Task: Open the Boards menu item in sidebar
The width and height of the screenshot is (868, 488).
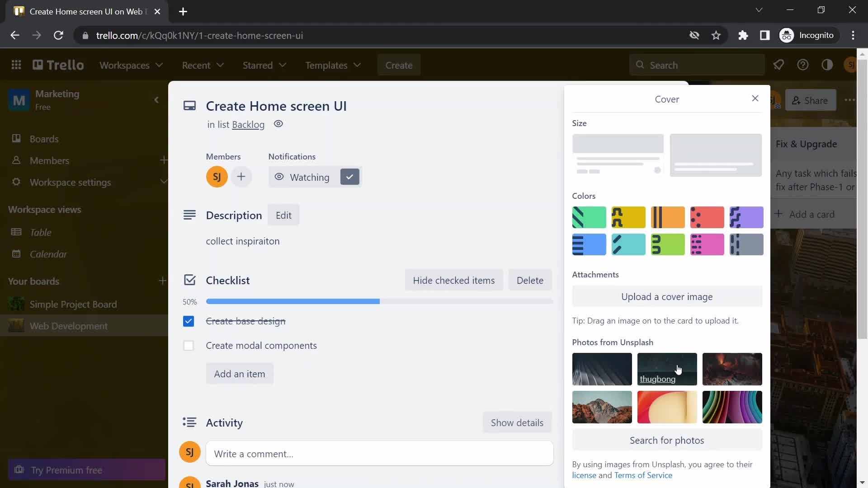Action: pyautogui.click(x=44, y=139)
